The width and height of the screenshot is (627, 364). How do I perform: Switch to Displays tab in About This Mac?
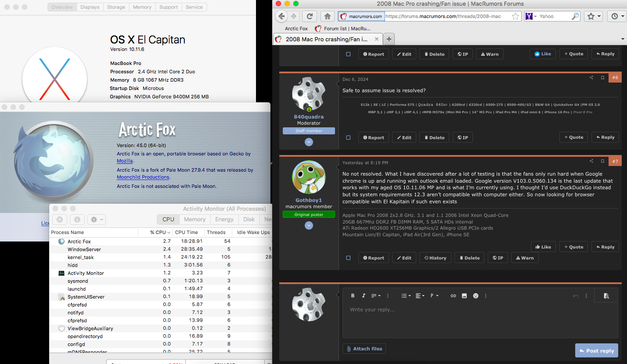coord(90,7)
